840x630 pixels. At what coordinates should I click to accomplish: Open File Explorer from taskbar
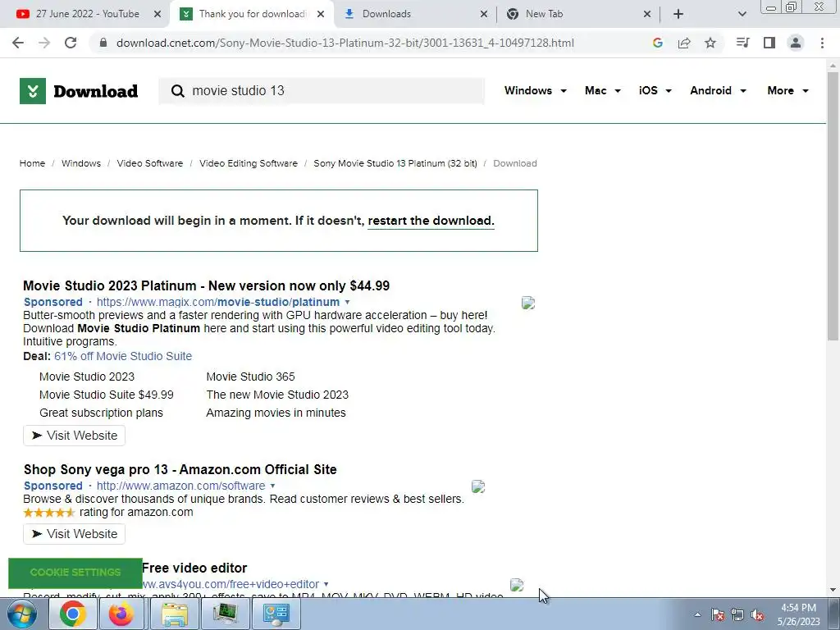tap(176, 614)
